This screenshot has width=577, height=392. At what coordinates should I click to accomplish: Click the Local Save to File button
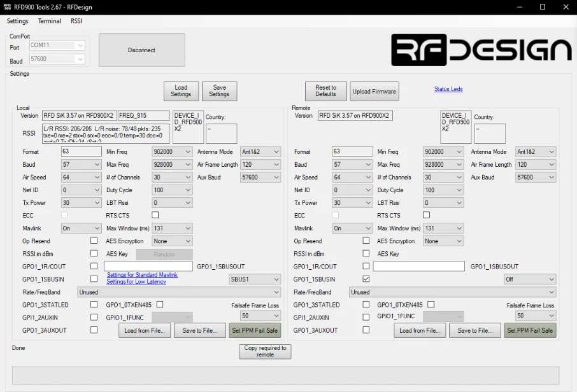tap(200, 330)
